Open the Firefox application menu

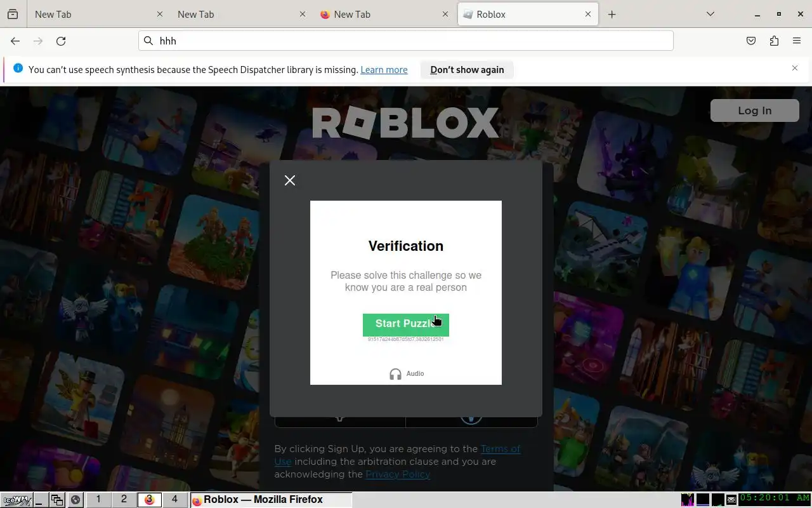(797, 41)
